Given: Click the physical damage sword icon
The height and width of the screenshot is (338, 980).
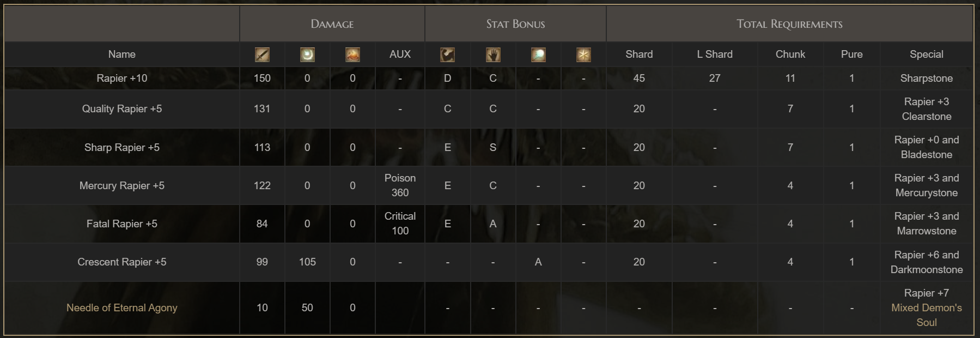Looking at the screenshot, I should pyautogui.click(x=262, y=55).
